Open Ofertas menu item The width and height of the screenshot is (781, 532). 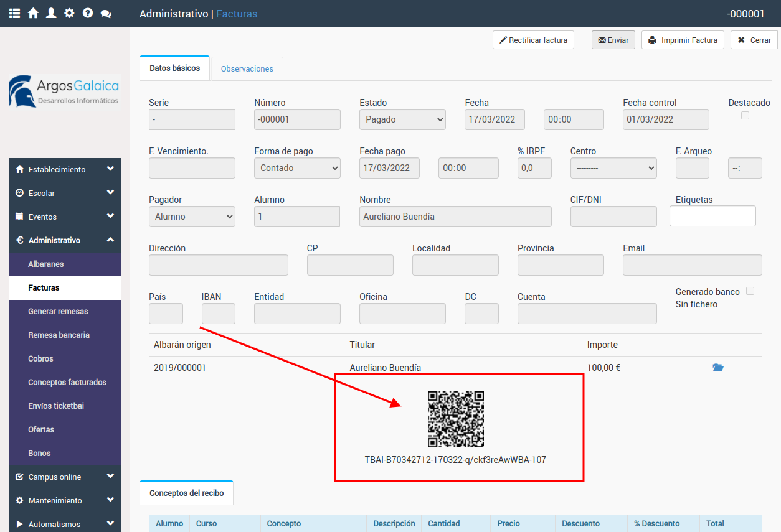(65, 429)
